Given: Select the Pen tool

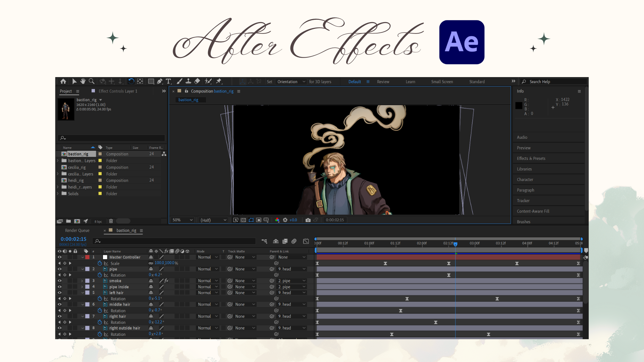Looking at the screenshot, I should click(160, 81).
